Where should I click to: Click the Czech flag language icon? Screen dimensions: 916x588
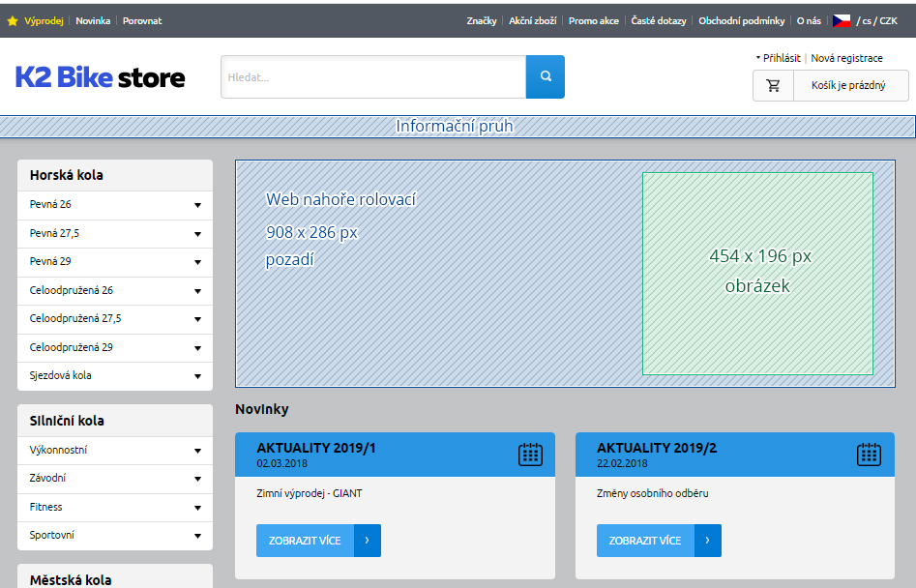[x=841, y=19]
